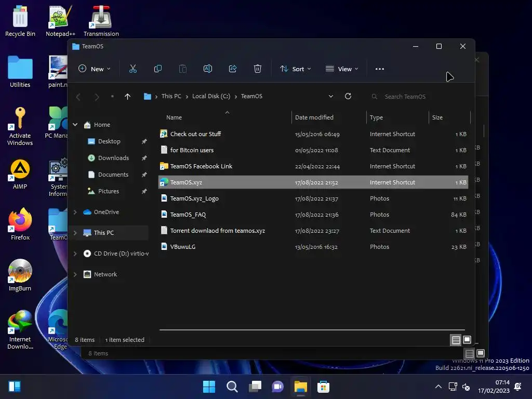Click the Back navigation arrow
This screenshot has height=399, width=532.
pyautogui.click(x=78, y=97)
